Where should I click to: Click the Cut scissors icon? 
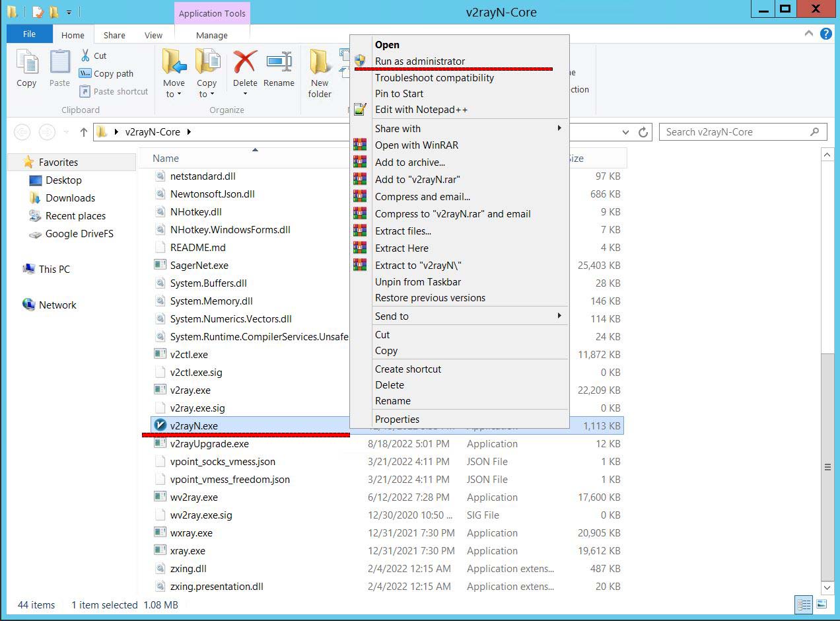tap(86, 55)
